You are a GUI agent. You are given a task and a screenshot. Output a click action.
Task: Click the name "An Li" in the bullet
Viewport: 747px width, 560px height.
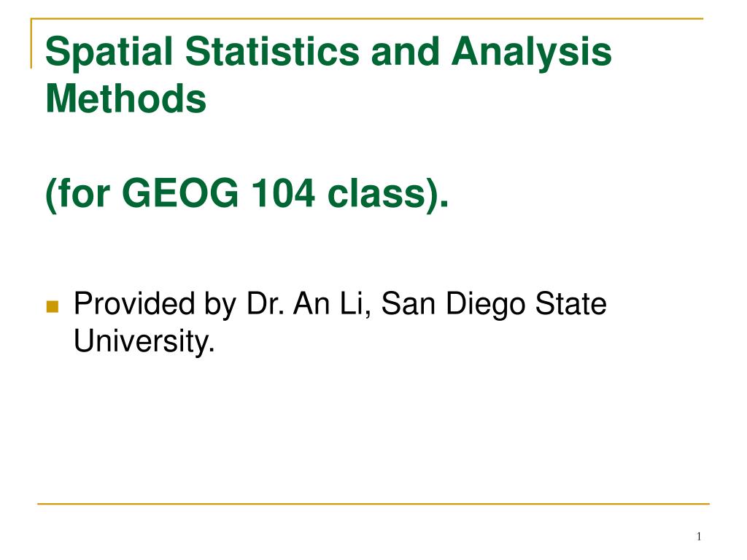(x=329, y=303)
